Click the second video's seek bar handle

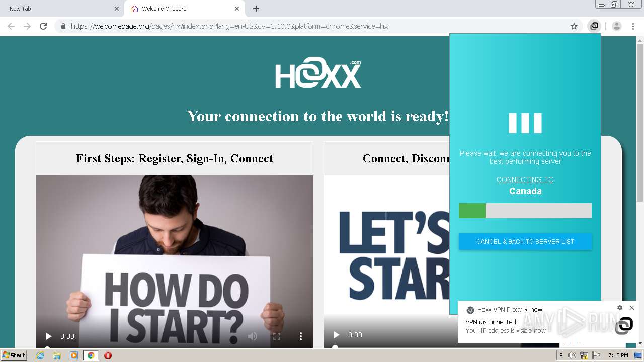335,346
